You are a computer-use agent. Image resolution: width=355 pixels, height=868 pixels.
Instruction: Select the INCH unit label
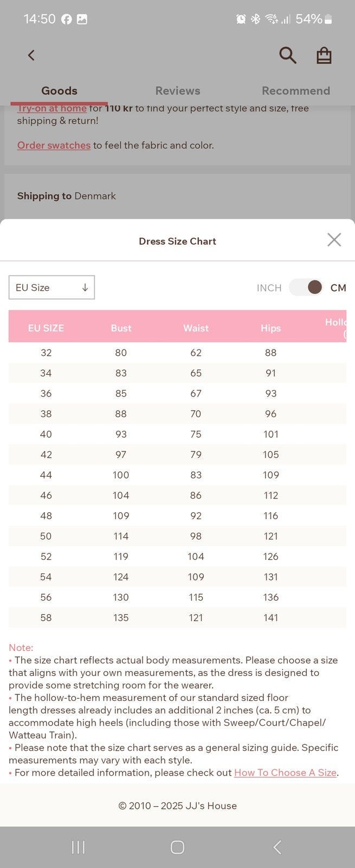[x=269, y=288]
